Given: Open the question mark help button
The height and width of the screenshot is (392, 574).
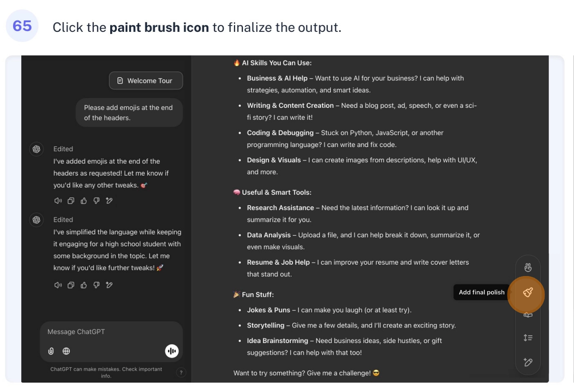Looking at the screenshot, I should (181, 372).
